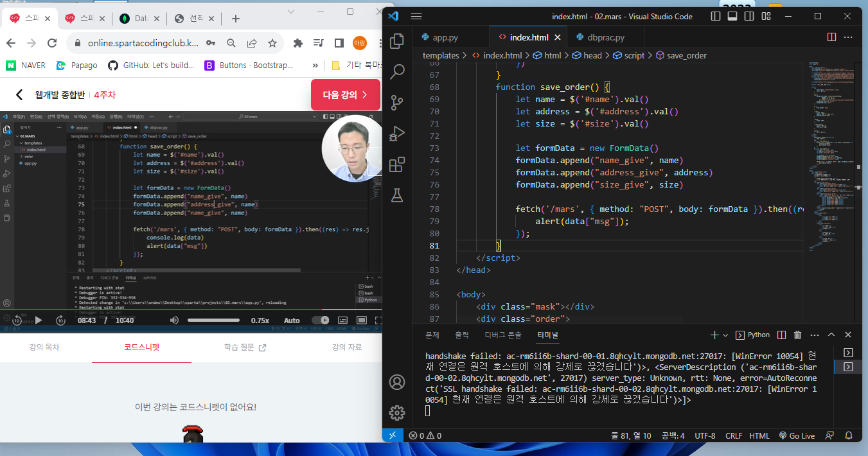Toggle video captions button
The image size is (868, 456).
tap(342, 320)
